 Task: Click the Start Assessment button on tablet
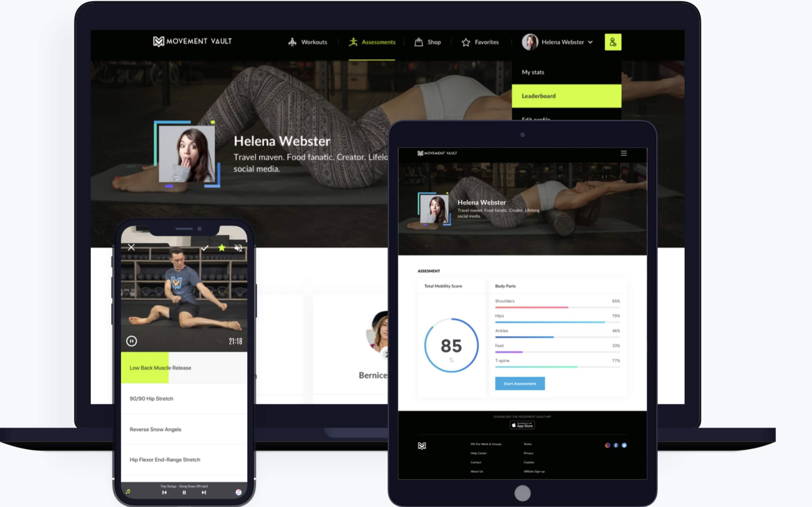pos(519,383)
